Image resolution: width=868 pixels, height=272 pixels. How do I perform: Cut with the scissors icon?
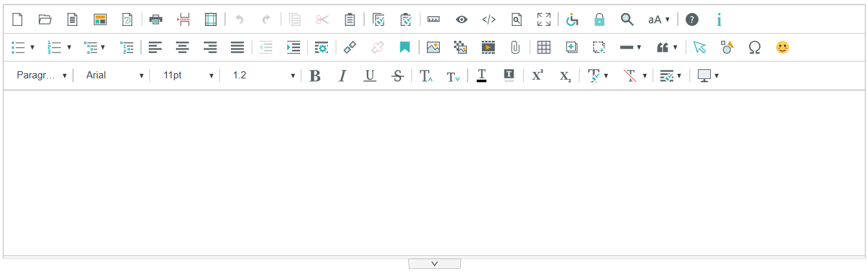(x=322, y=19)
